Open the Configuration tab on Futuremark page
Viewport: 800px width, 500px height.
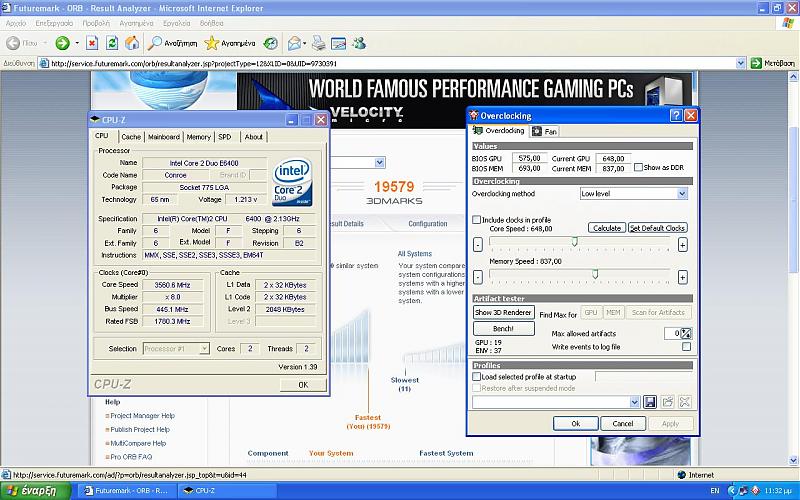coord(428,223)
